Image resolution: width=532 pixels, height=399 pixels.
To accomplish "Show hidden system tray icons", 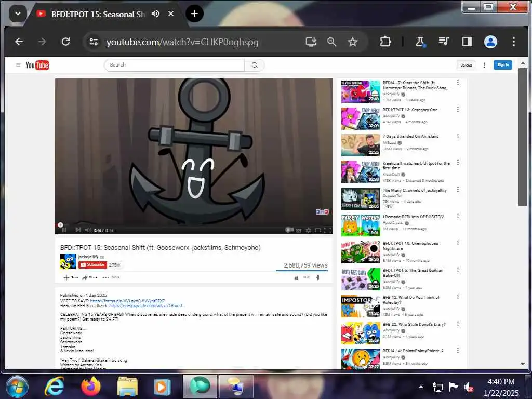I will pyautogui.click(x=421, y=387).
